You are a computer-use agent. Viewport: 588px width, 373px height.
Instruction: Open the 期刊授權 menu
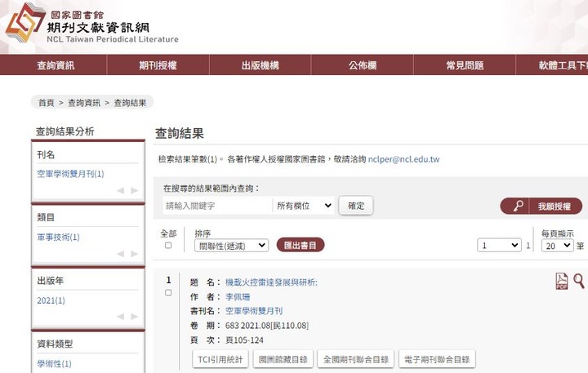tap(158, 65)
